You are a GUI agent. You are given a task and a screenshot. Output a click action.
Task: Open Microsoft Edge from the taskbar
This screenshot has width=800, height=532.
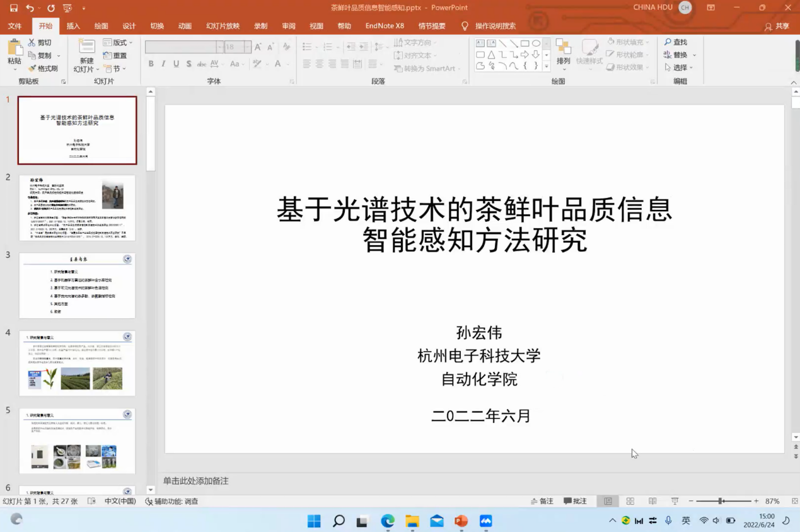tap(388, 521)
